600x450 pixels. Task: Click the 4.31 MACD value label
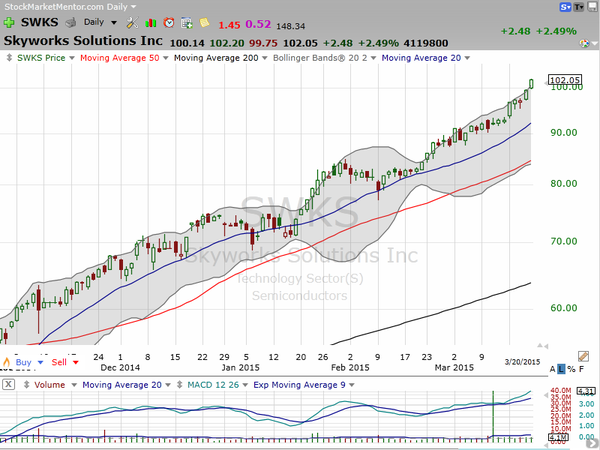586,391
